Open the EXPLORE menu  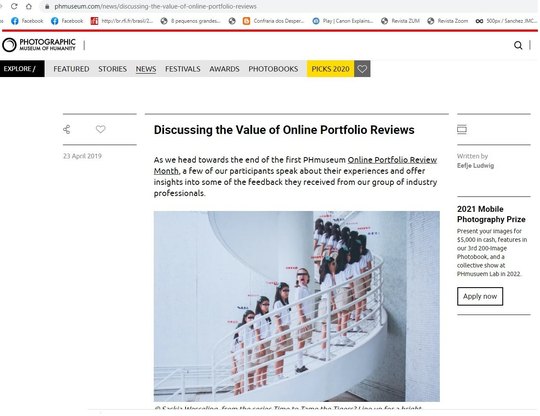coord(22,69)
